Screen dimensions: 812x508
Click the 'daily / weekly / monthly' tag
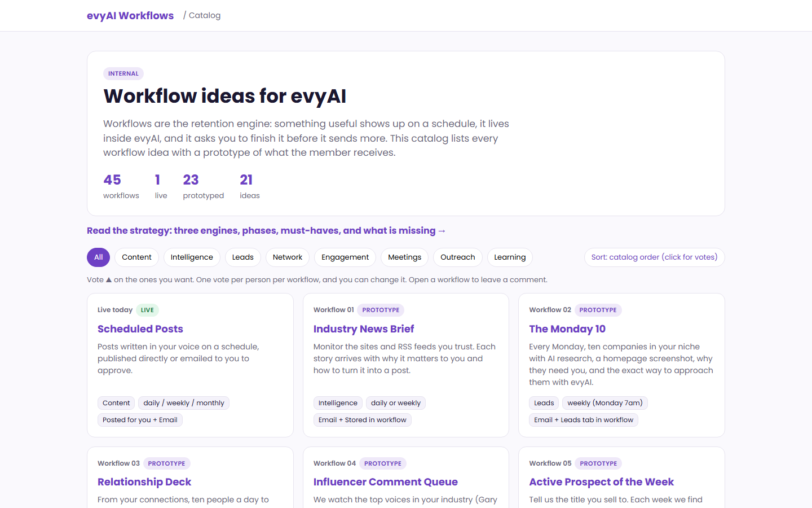(x=184, y=403)
